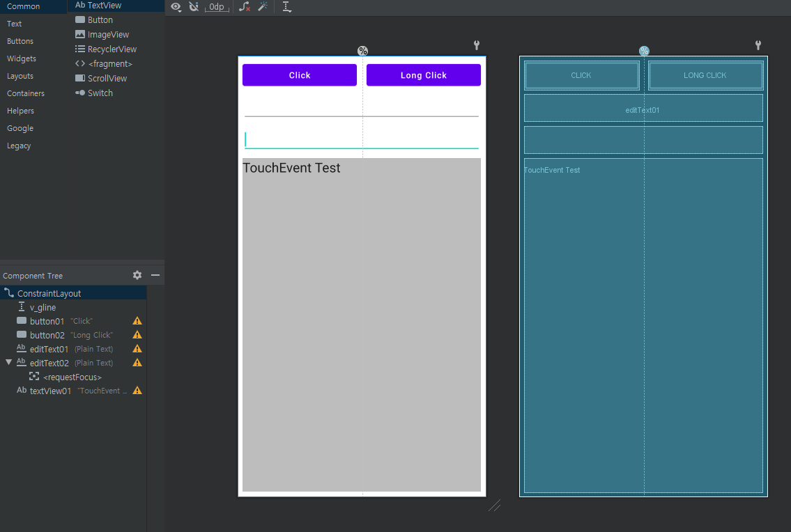Select button02 in Component Tree
Viewport: 791px width, 532px height.
pos(73,335)
